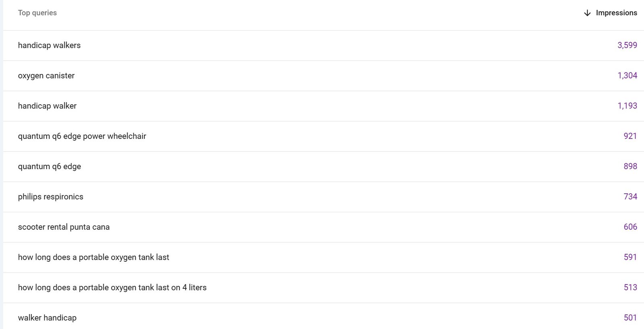Click the 'quantum q6 edge' query
The height and width of the screenshot is (329, 644).
point(50,166)
